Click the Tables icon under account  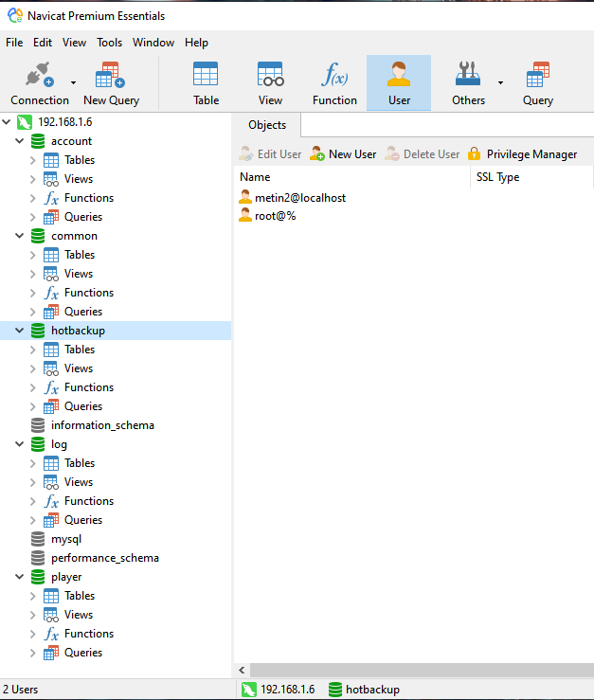pos(51,160)
